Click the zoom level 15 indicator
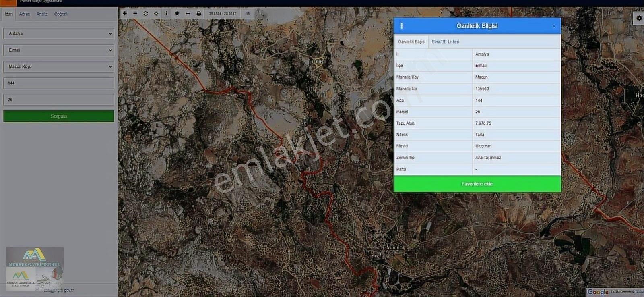 pos(248,14)
